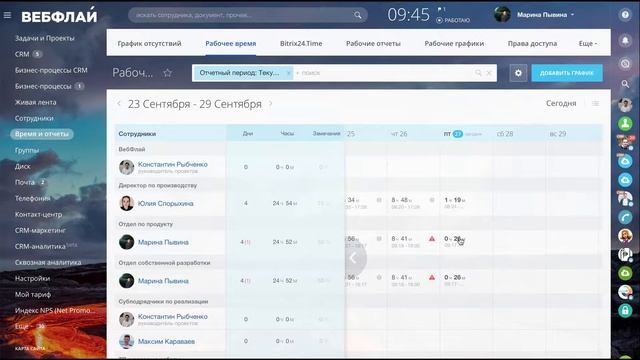640x360 pixels.
Task: Click the РАБОТАЮ work status indicator
Action: coord(453,20)
